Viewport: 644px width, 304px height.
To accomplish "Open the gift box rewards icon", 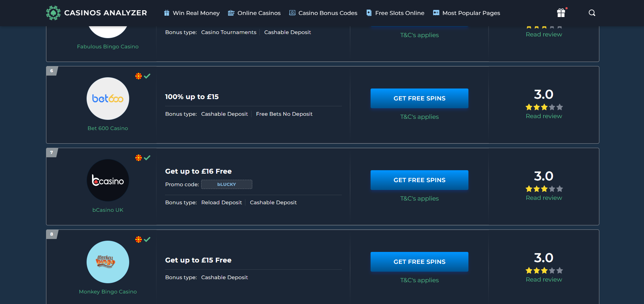I will coord(561,13).
